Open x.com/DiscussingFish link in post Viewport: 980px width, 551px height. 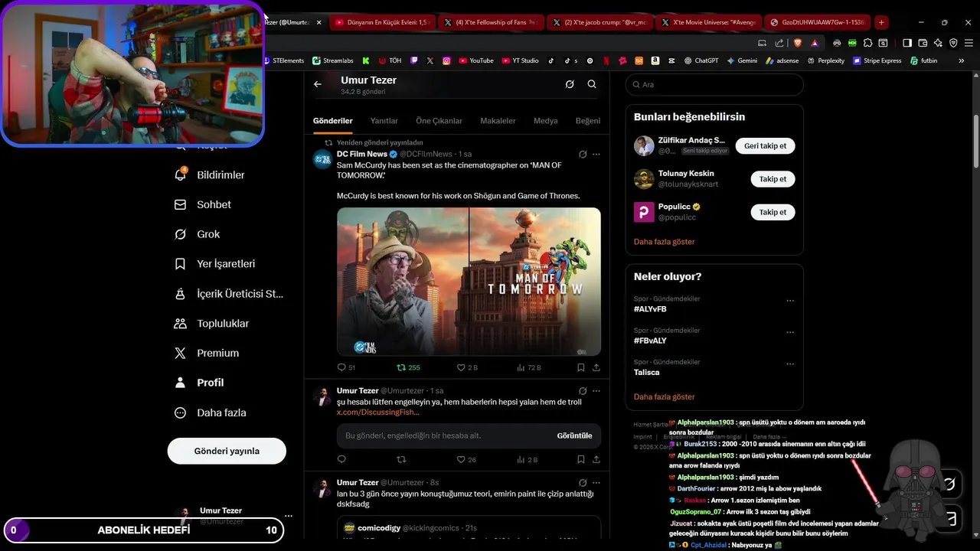pyautogui.click(x=378, y=412)
